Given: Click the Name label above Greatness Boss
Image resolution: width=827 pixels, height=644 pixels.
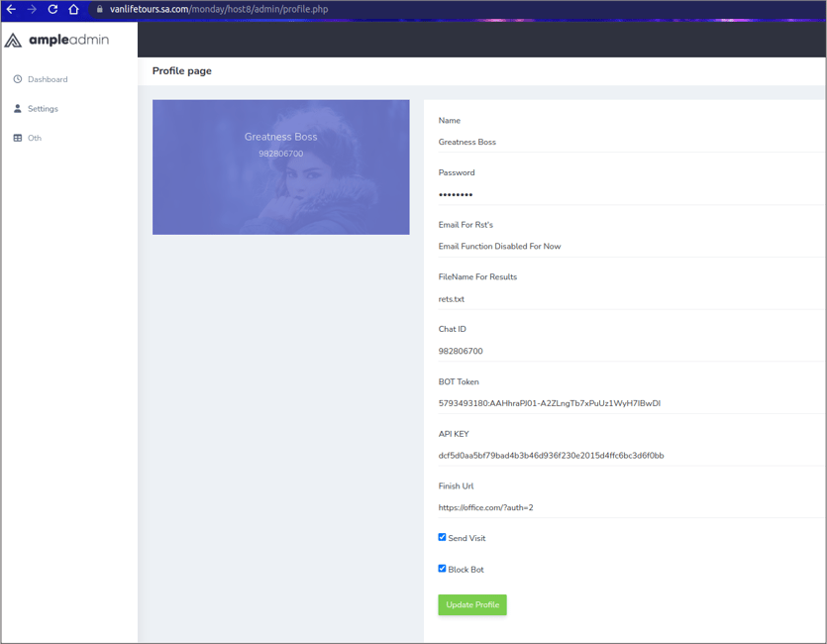Looking at the screenshot, I should click(449, 120).
